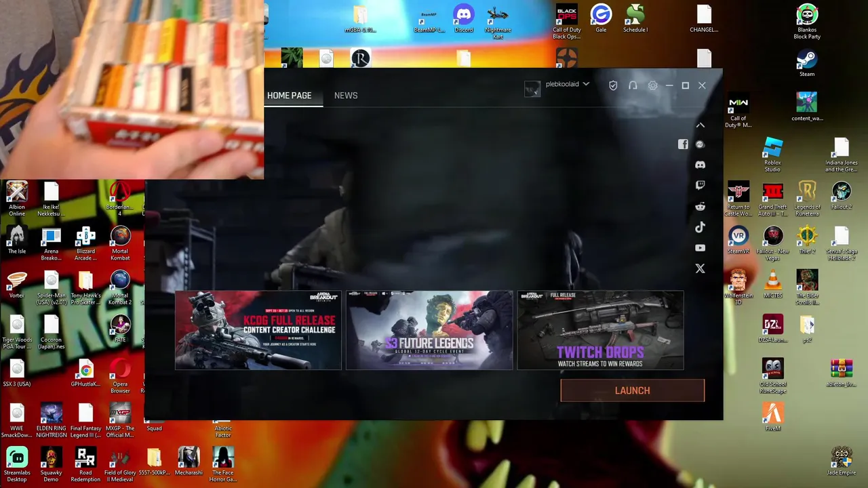Select The Isle desktop shortcut
The image size is (868, 488).
17,241
